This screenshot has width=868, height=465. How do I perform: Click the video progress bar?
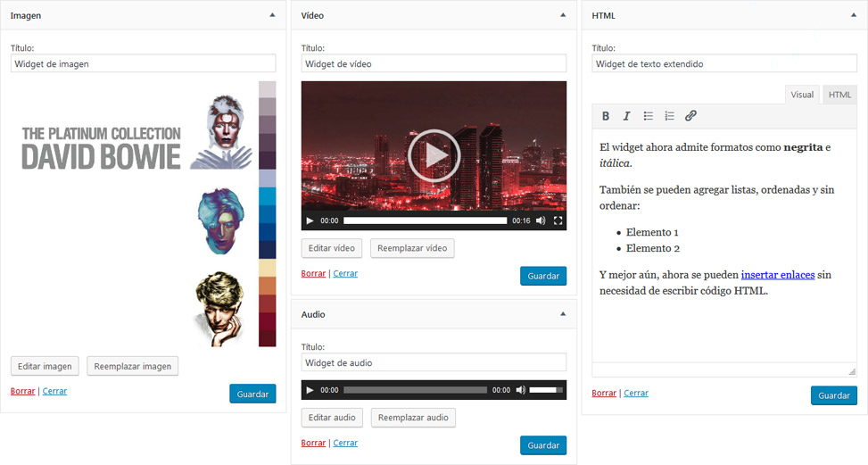[426, 220]
